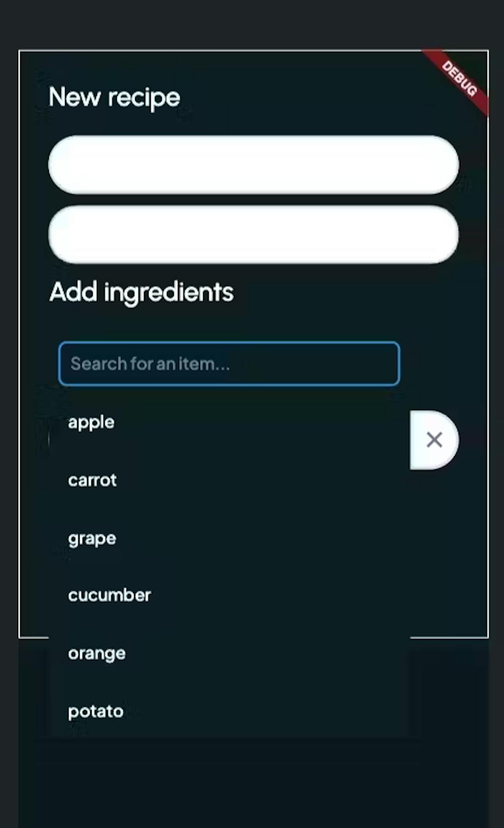Tap the blue-outlined ingredient search bar

click(229, 364)
